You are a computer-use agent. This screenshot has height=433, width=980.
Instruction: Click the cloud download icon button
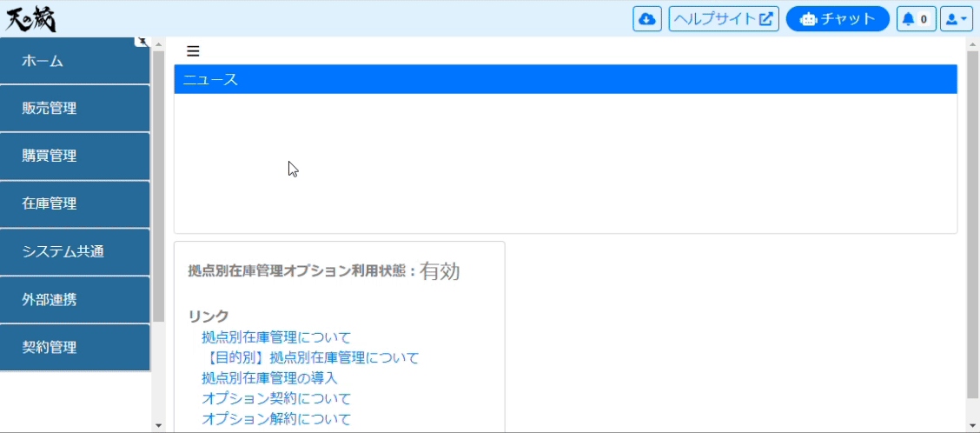click(647, 19)
